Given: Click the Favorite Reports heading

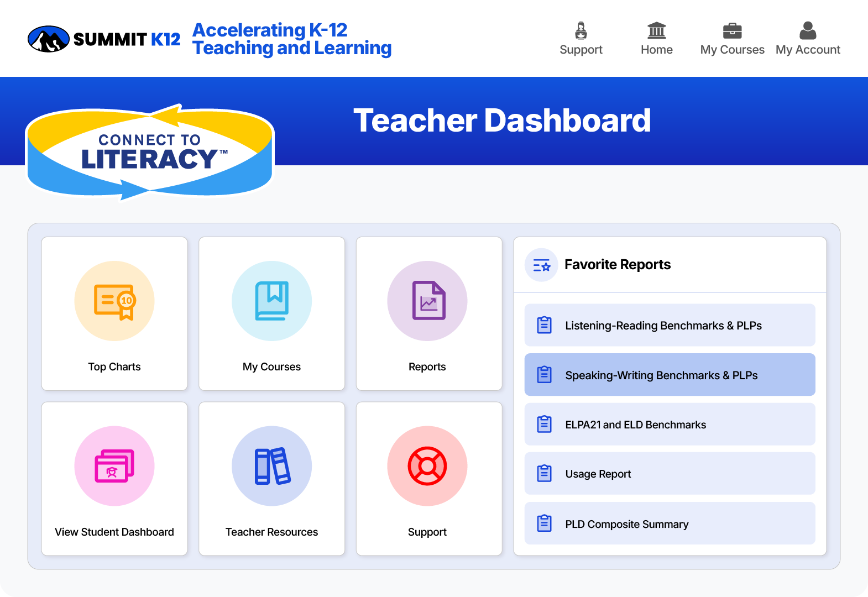Looking at the screenshot, I should point(618,265).
